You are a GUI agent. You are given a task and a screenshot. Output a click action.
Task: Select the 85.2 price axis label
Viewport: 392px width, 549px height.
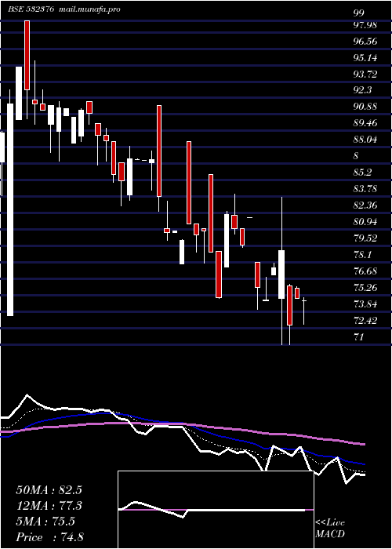(362, 173)
